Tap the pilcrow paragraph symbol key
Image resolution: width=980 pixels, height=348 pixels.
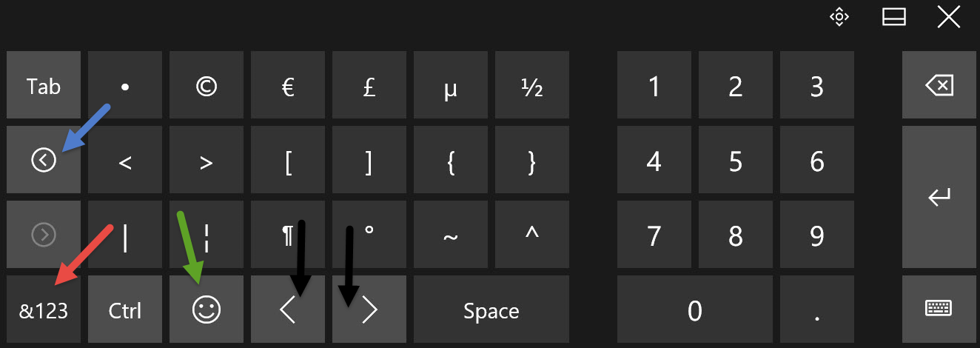[x=288, y=235]
